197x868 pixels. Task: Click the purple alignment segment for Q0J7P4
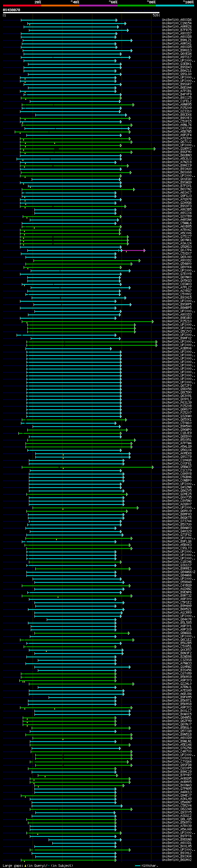click(134, 250)
